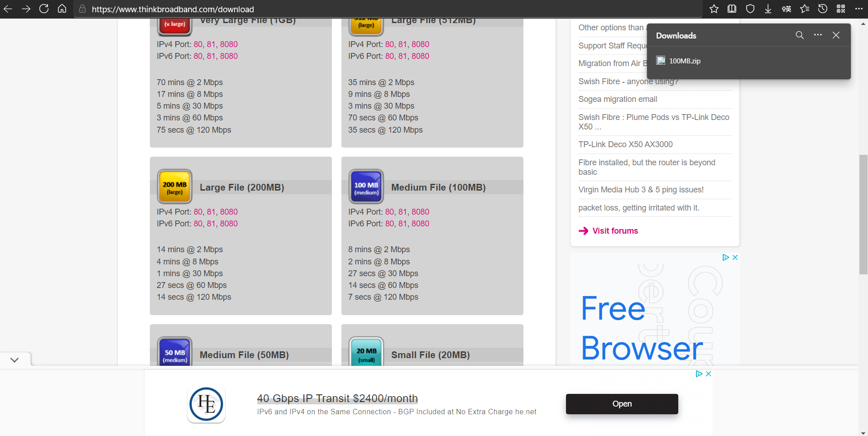Add this page to favorites via the star
This screenshot has height=436, width=868.
tap(714, 9)
